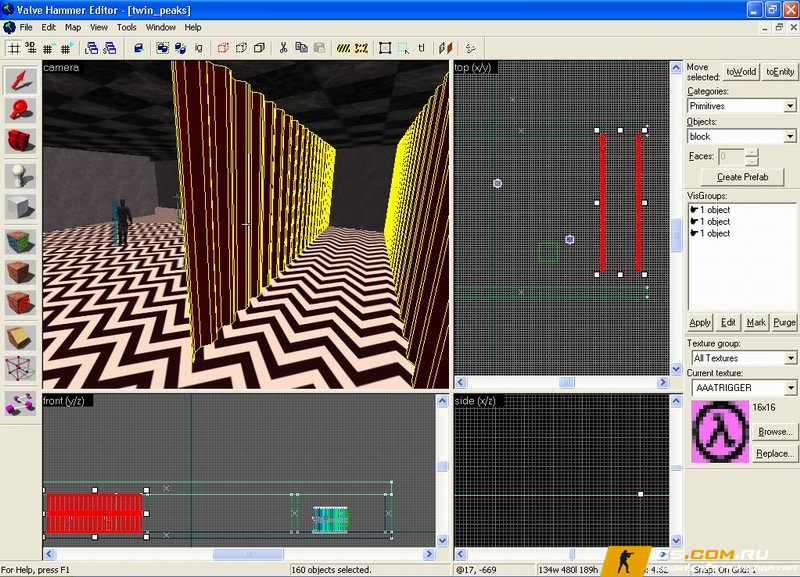Click the Faces number input field
800x577 pixels.
(x=731, y=157)
